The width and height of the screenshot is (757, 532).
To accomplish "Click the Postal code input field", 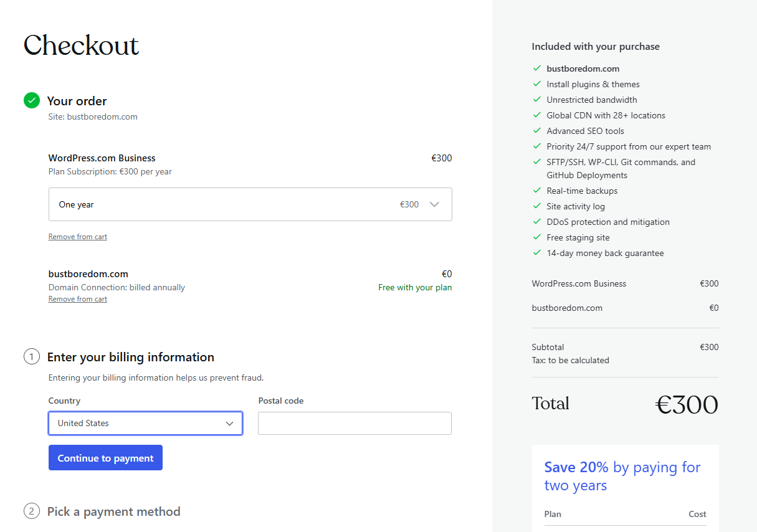I will tap(355, 423).
